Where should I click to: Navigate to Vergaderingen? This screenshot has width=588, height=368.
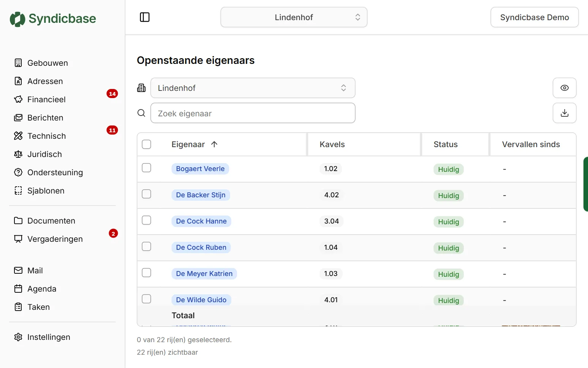point(55,239)
